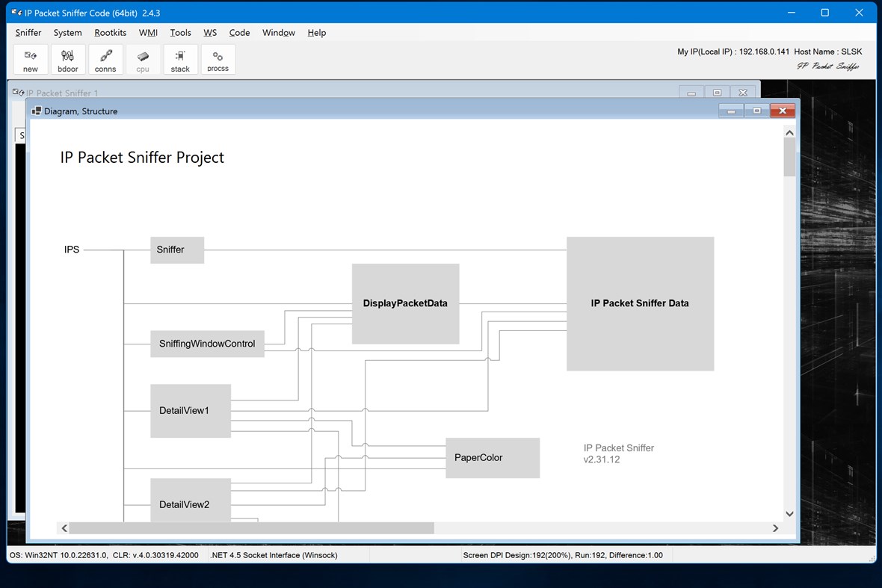The width and height of the screenshot is (882, 588).
Task: Click the vertical scrollbar down arrow
Action: point(790,514)
